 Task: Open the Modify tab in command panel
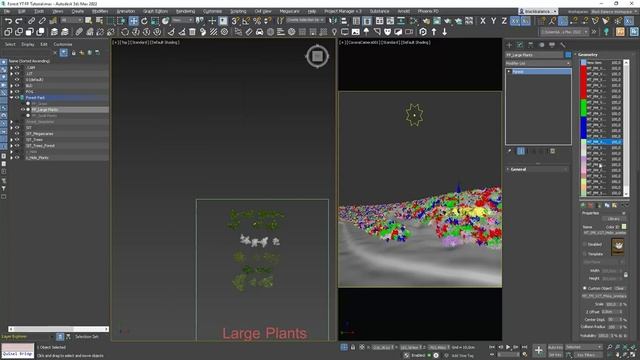(x=520, y=45)
